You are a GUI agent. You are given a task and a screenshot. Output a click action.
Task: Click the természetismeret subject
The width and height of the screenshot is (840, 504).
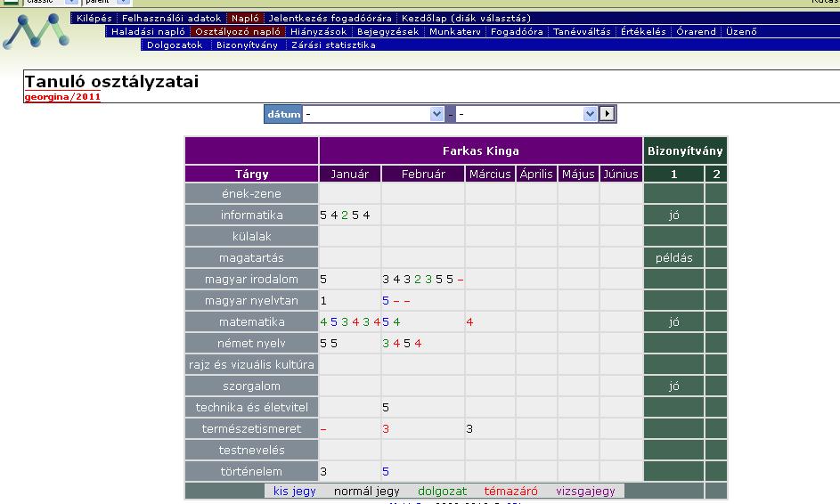point(251,429)
